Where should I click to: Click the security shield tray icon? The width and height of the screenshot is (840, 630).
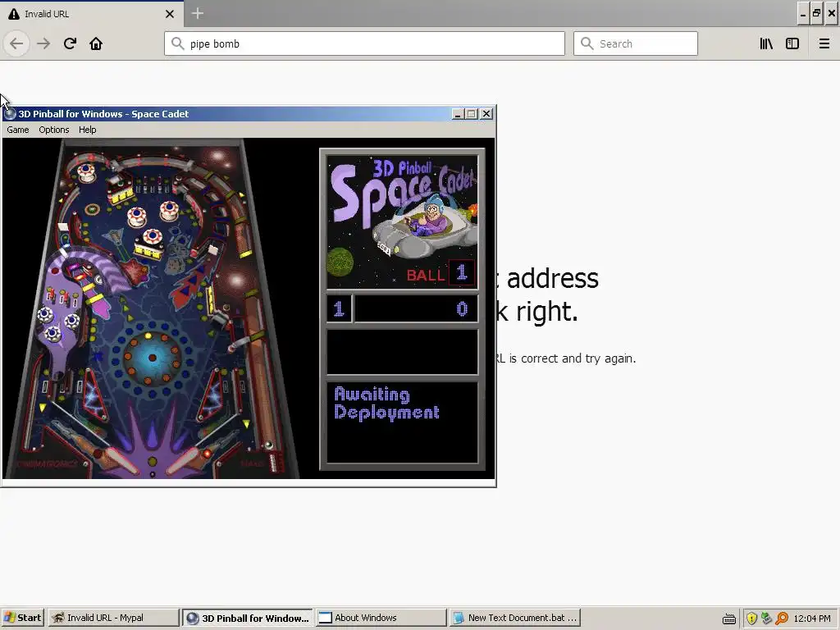[x=751, y=619]
